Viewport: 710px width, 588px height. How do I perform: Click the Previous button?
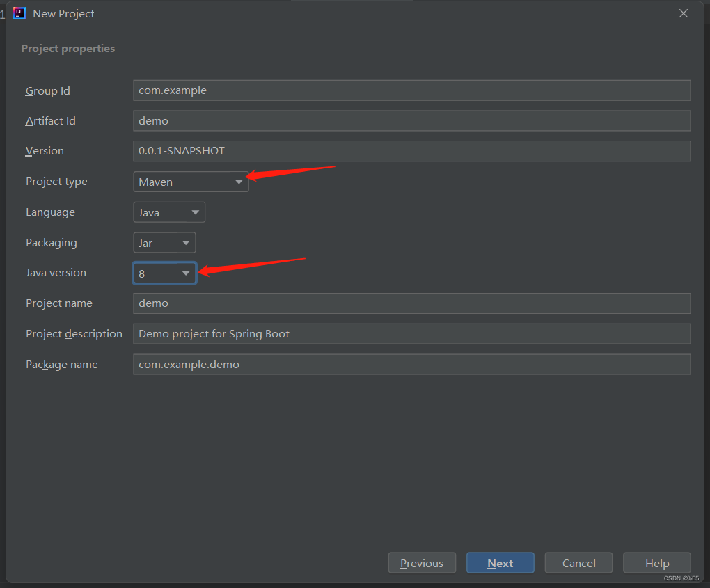coord(422,563)
